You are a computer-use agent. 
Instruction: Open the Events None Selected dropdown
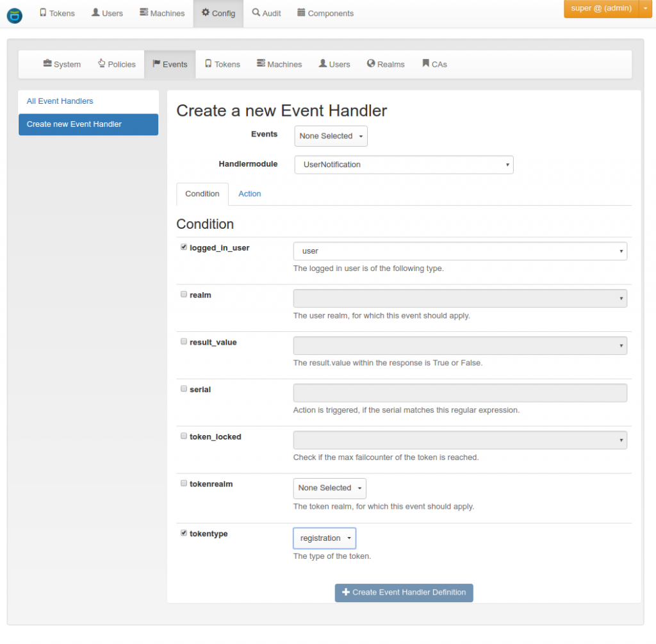(331, 136)
